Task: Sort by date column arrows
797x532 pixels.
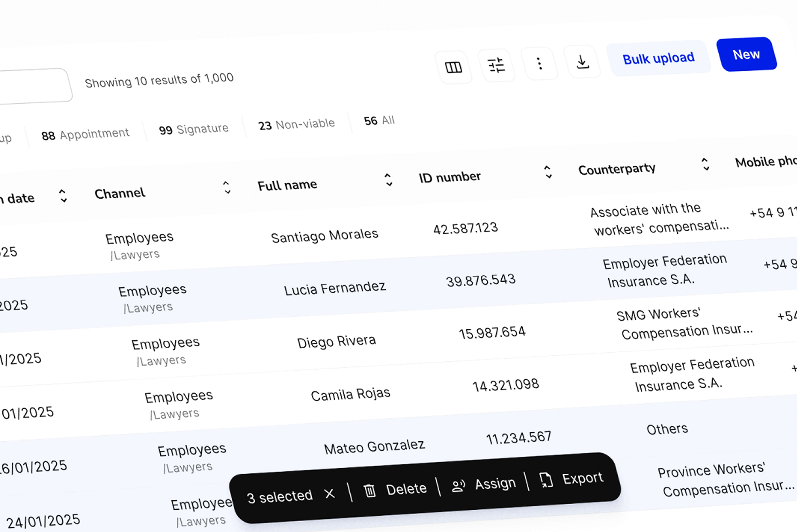Action: (x=63, y=196)
